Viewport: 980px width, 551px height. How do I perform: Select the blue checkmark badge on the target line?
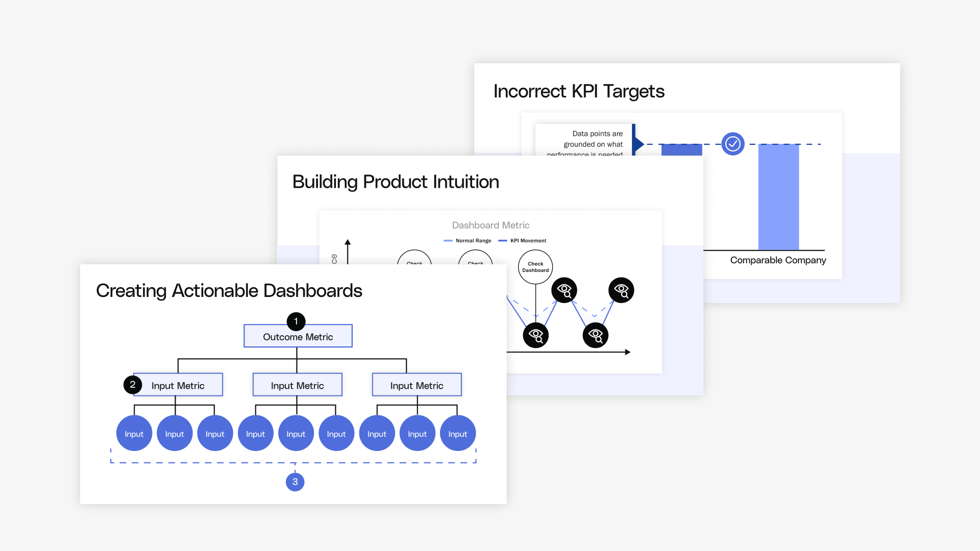coord(732,144)
